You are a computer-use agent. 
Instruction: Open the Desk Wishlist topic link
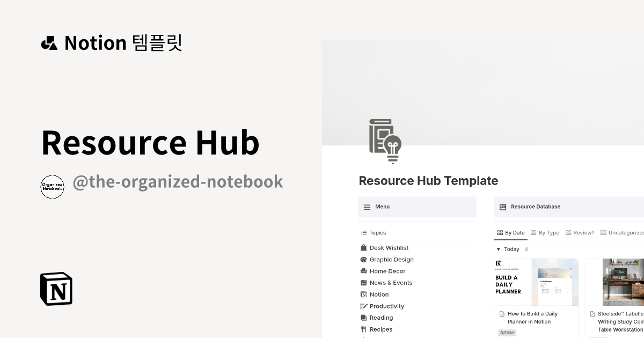tap(389, 247)
